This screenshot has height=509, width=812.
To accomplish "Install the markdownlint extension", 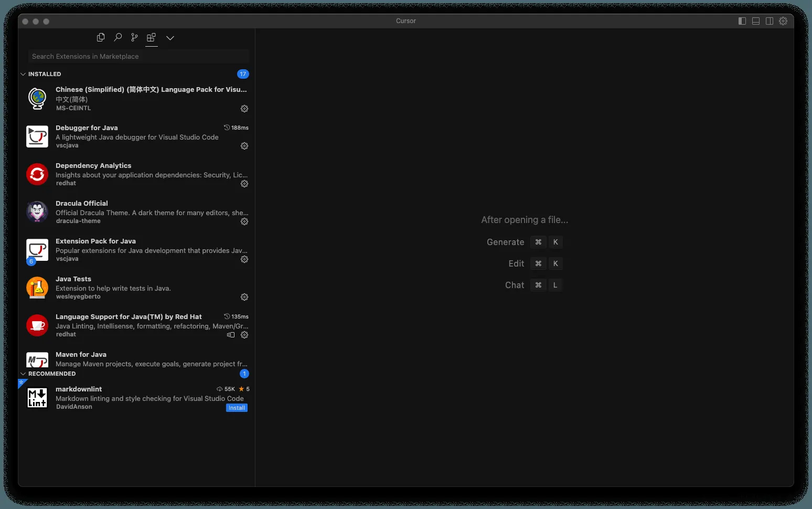I will point(237,408).
